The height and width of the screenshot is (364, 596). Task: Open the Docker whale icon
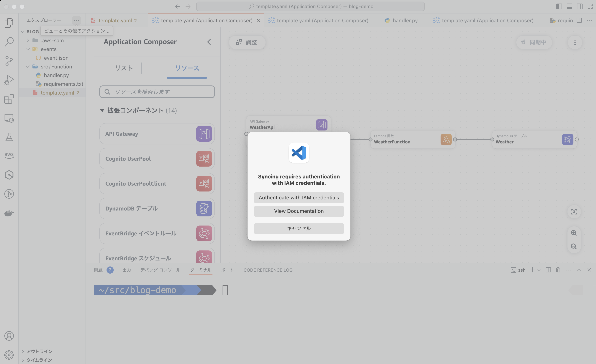coord(9,213)
